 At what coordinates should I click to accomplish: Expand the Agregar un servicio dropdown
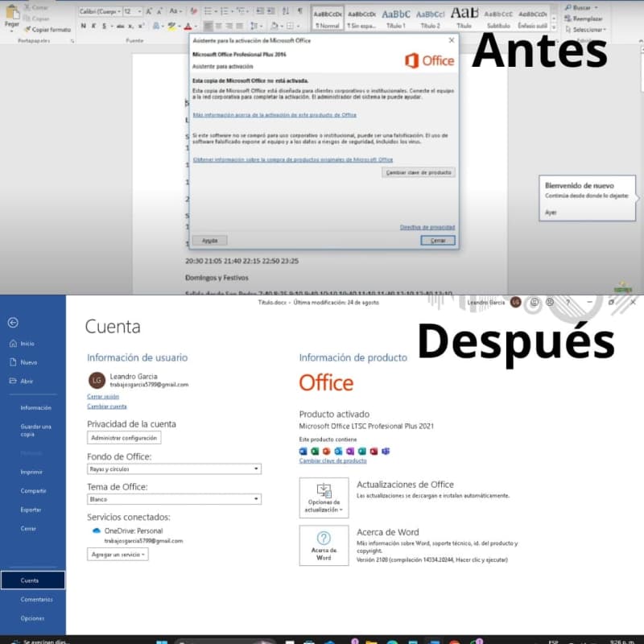118,555
